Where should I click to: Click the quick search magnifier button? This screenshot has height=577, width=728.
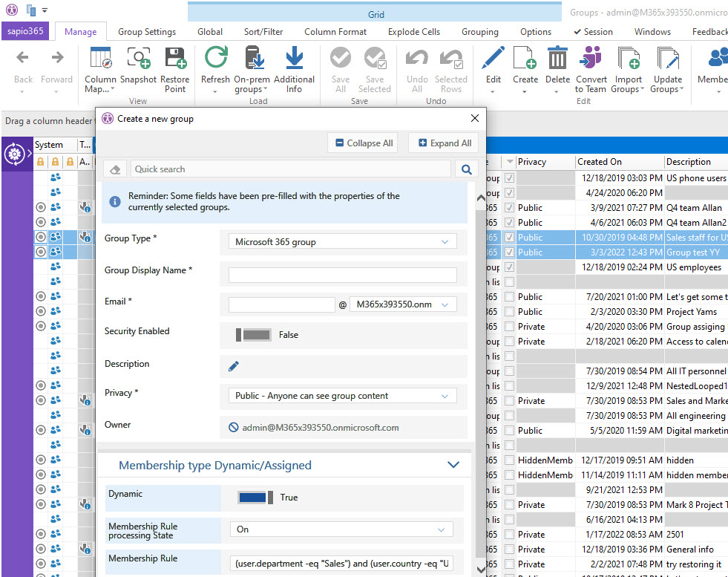coord(467,169)
